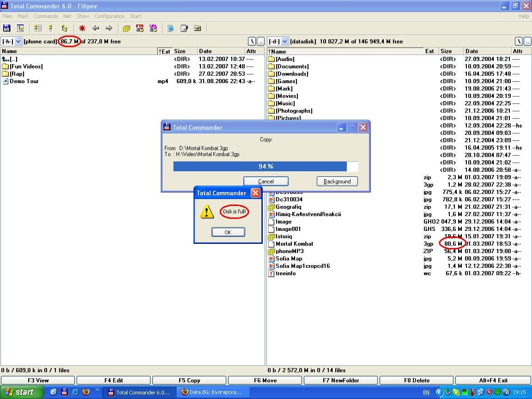
Task: Open the Configuration menu
Action: (x=109, y=16)
